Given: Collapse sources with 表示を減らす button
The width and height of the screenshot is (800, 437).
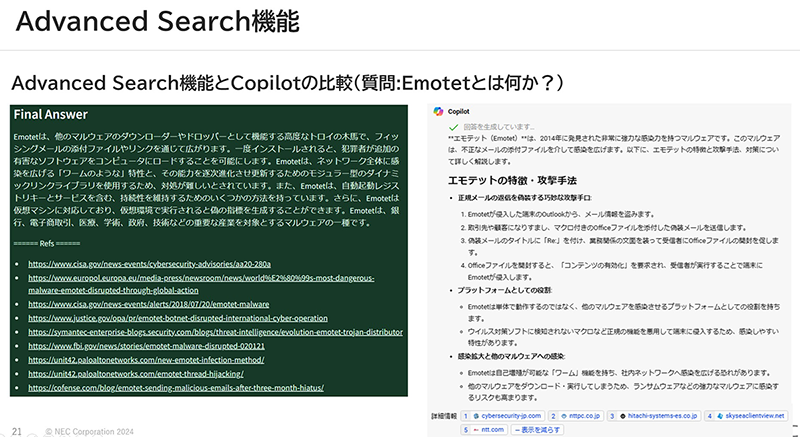Looking at the screenshot, I should pos(537,430).
